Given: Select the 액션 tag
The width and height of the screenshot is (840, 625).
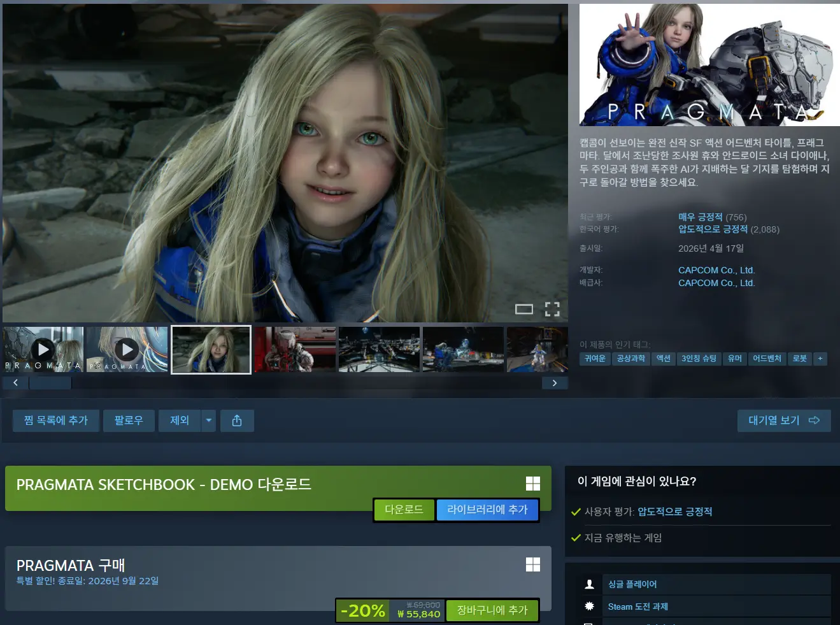Looking at the screenshot, I should tap(664, 359).
